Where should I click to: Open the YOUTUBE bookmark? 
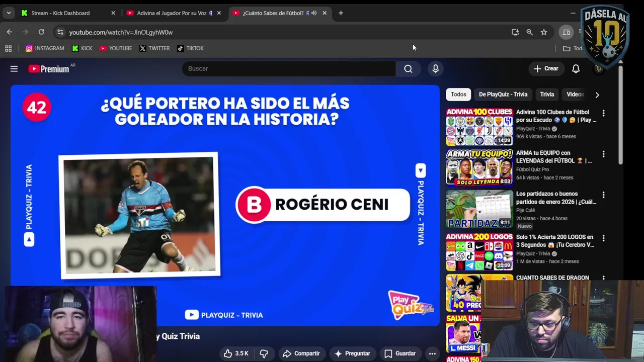point(116,48)
